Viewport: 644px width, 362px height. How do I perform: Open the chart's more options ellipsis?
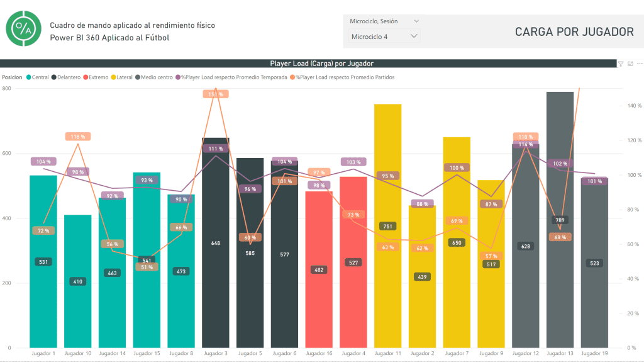point(640,64)
